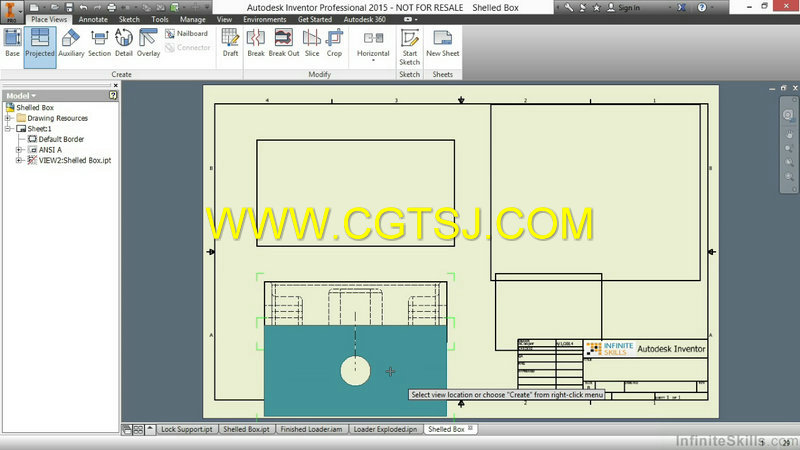Collapse the Sheet:1 node
The image size is (800, 450).
tap(8, 129)
